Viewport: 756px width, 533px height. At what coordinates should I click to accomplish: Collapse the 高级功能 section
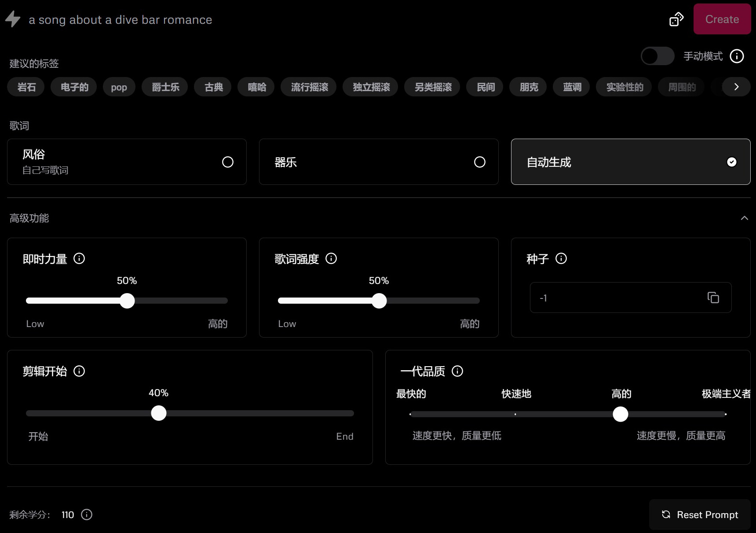click(x=744, y=218)
